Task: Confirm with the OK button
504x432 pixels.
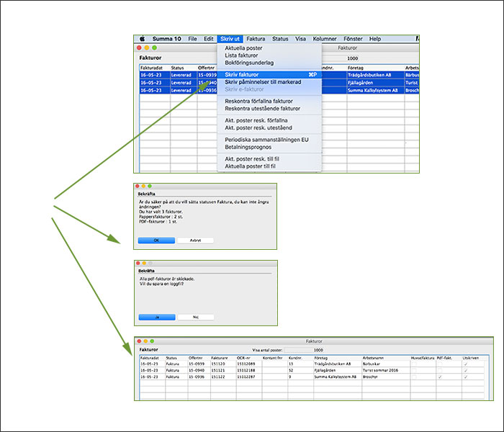Action: (x=156, y=240)
